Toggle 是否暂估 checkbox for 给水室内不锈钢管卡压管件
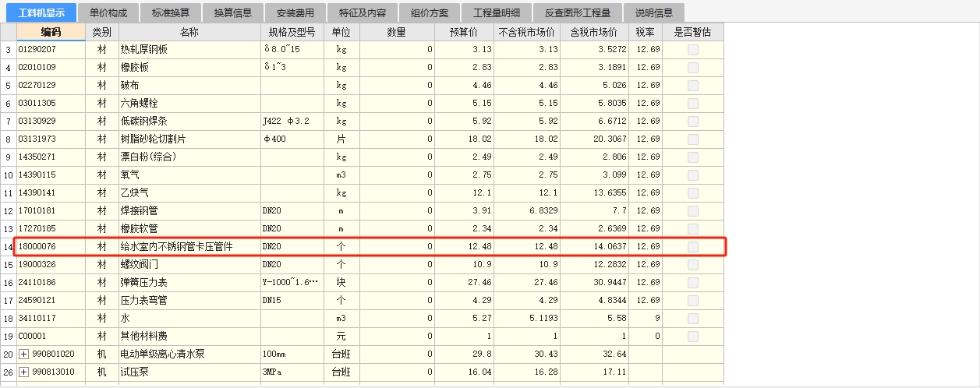Image resolution: width=980 pixels, height=388 pixels. tap(692, 246)
